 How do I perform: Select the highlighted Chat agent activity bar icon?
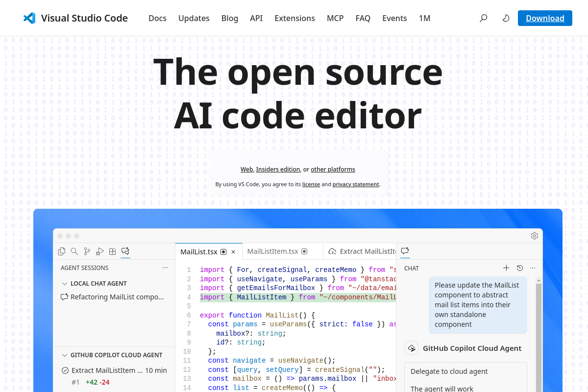point(125,251)
